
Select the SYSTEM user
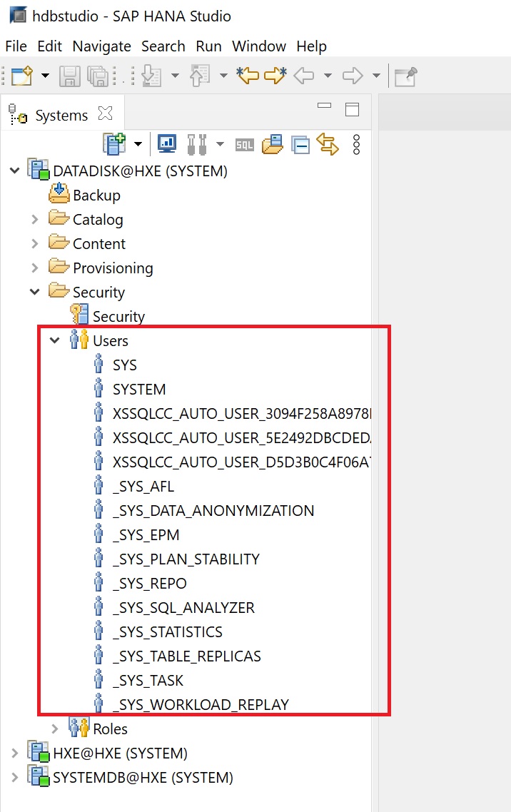click(x=139, y=390)
